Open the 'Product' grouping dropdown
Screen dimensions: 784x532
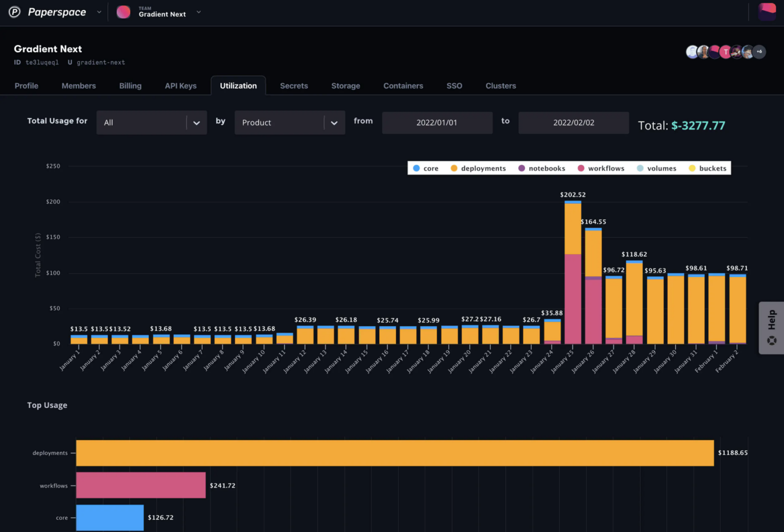coord(289,123)
